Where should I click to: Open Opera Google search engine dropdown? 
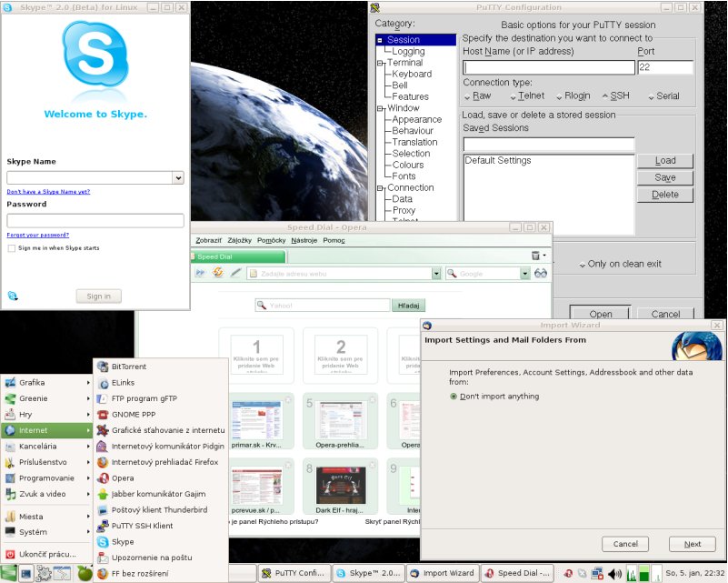coord(524,274)
